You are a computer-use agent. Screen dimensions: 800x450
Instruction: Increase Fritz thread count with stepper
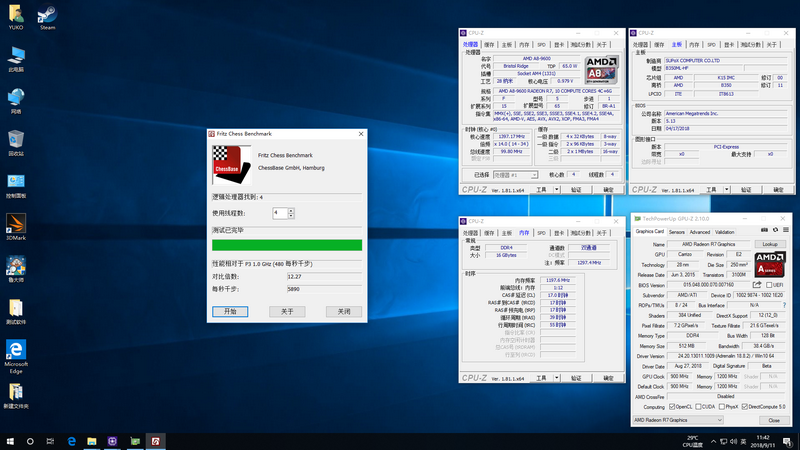click(291, 210)
